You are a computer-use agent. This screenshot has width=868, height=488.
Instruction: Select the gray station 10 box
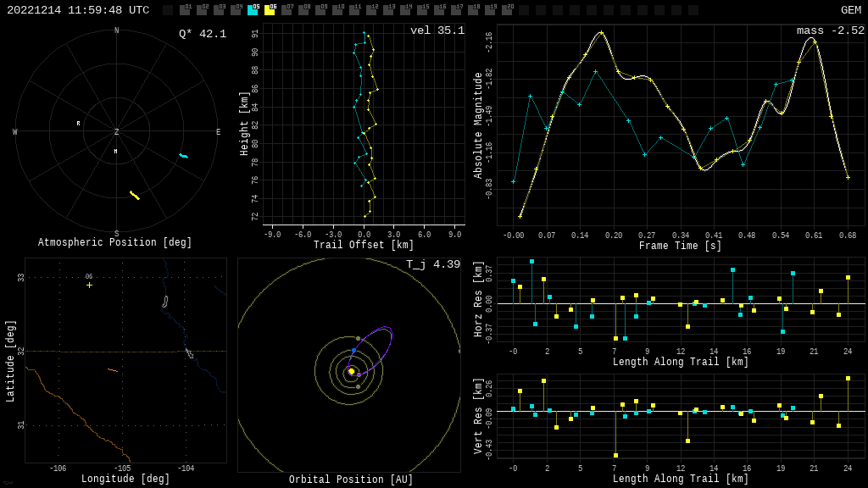coord(337,10)
